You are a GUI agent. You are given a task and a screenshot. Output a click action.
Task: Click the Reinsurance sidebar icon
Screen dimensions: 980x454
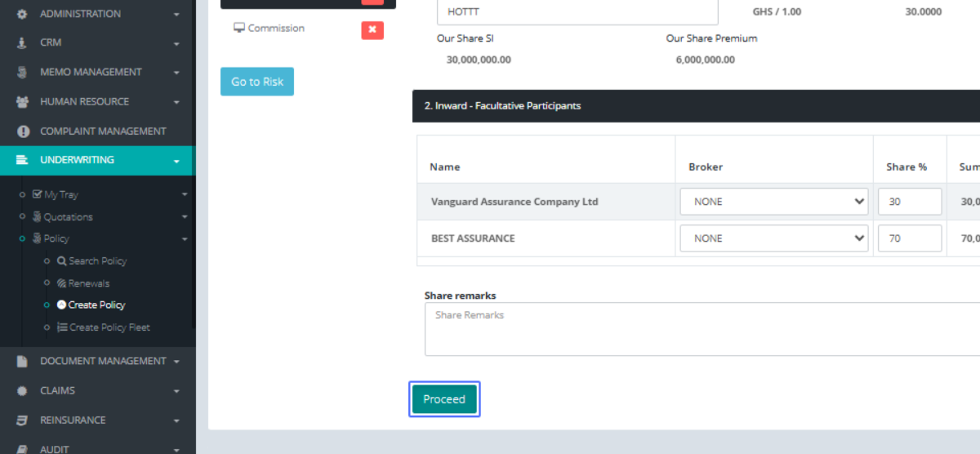point(22,421)
